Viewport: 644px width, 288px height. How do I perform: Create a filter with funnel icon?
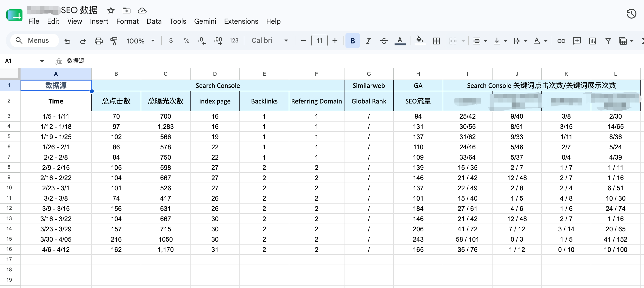pyautogui.click(x=608, y=41)
